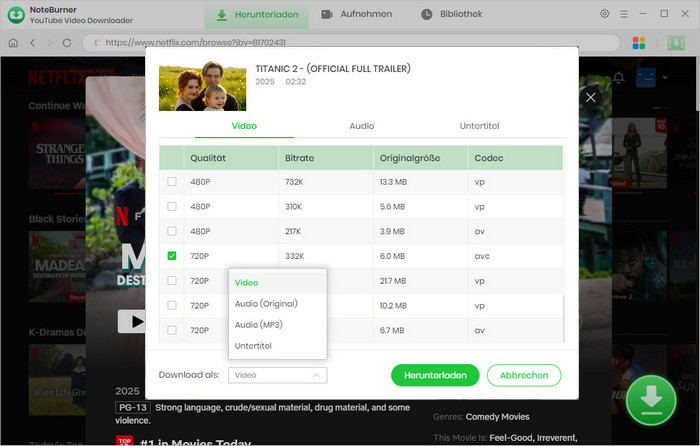Click the green Herunterladen button
The width and height of the screenshot is (700, 446).
tap(435, 375)
